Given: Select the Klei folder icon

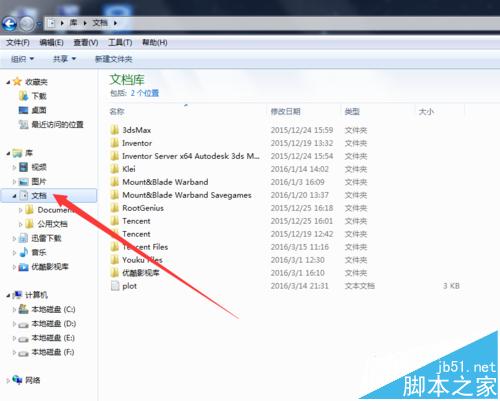Looking at the screenshot, I should (x=115, y=169).
